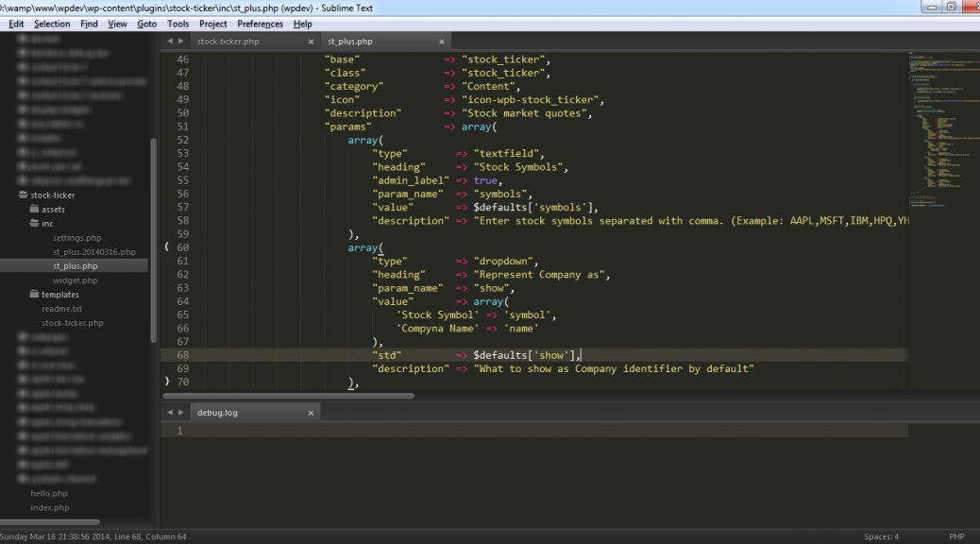Click the next tab arrow beside debug.log
Screen dimensions: 980x544
pos(180,413)
